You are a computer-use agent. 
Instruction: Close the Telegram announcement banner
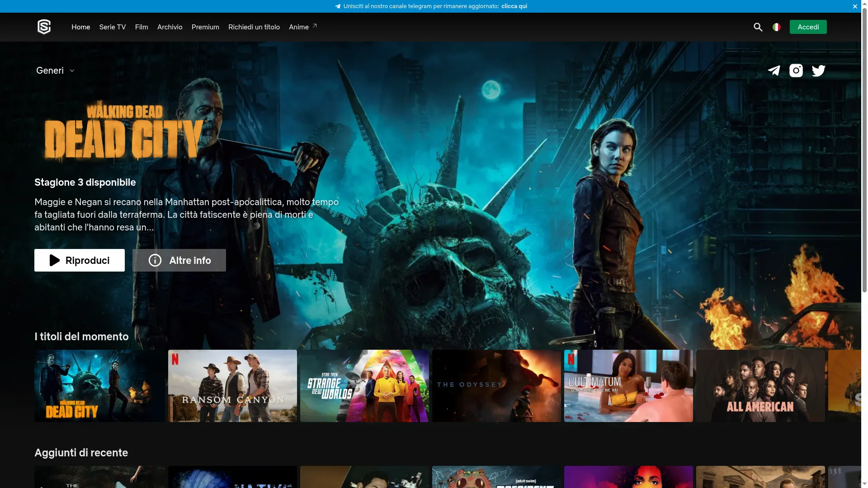coord(855,6)
